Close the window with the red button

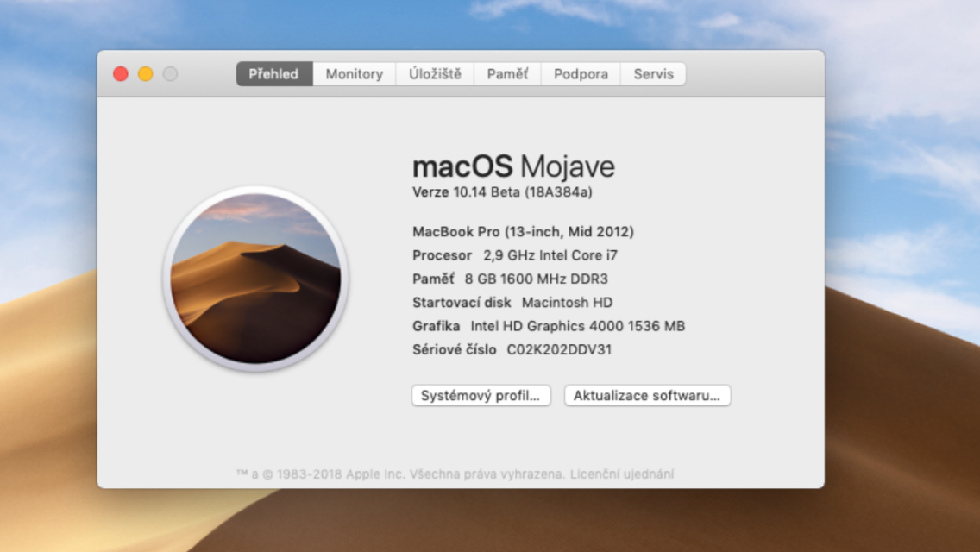click(121, 74)
